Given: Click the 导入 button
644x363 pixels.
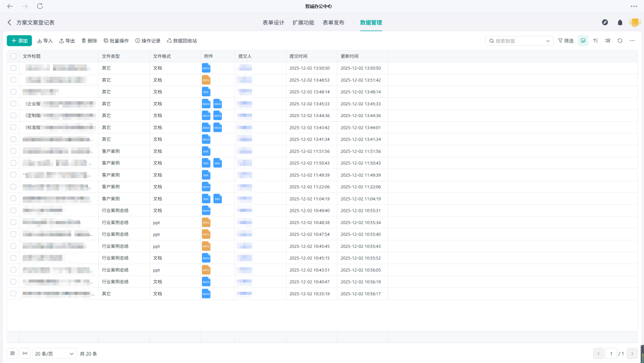Looking at the screenshot, I should click(x=45, y=41).
